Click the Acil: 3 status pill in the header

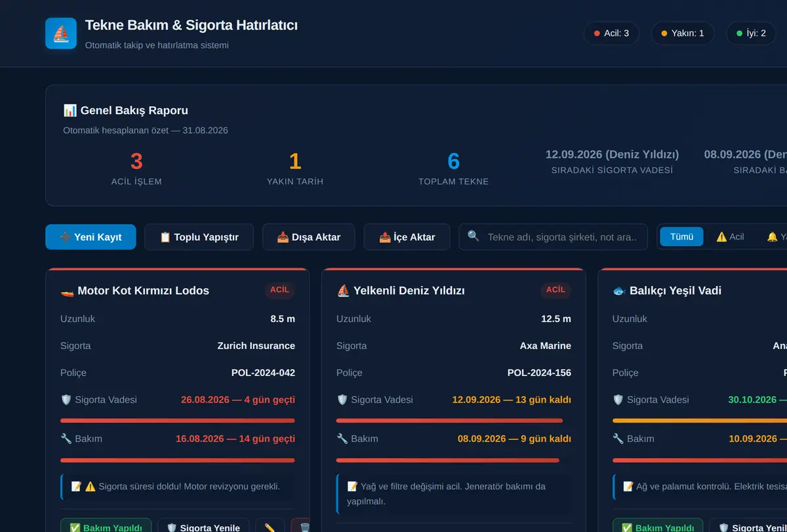pos(611,33)
